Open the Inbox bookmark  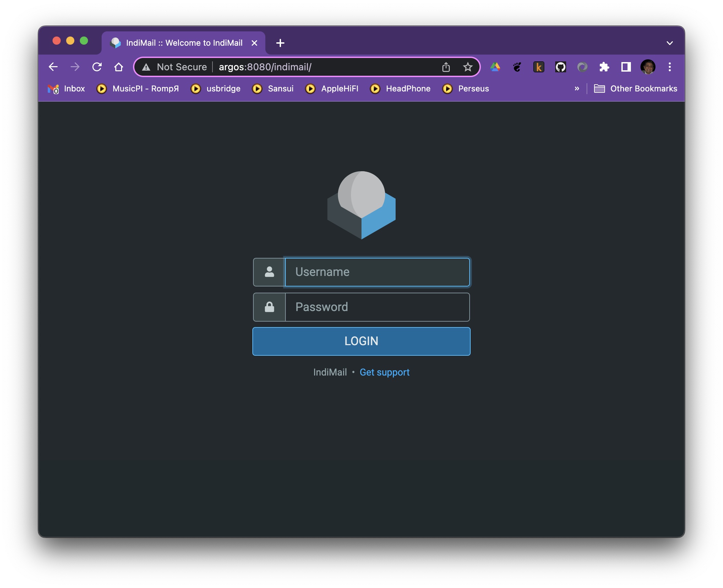tap(66, 89)
